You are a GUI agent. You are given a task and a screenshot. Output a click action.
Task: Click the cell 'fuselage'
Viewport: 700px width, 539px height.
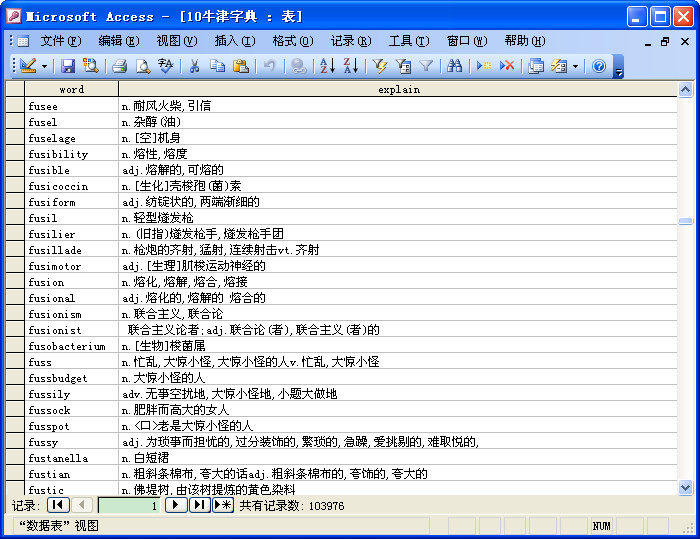pyautogui.click(x=71, y=138)
